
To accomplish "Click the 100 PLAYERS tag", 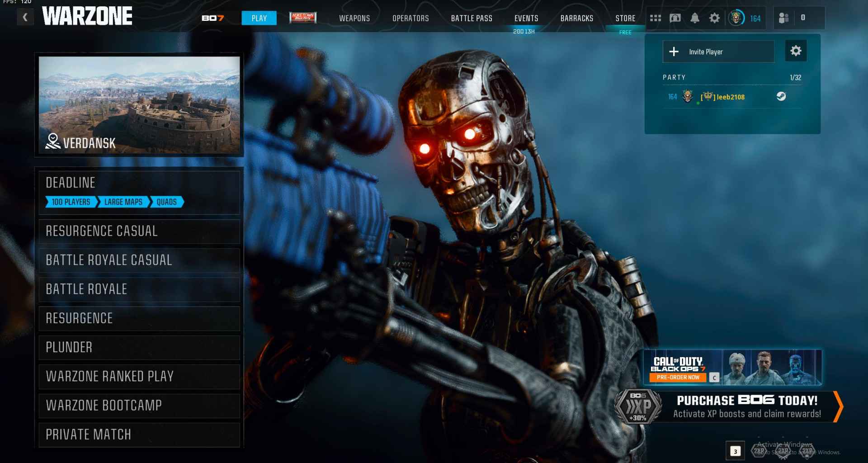I will [71, 202].
